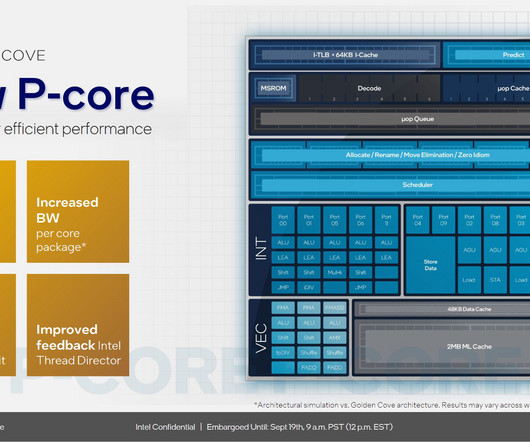
Task: Click the μop Queue bar
Action: 393,119
